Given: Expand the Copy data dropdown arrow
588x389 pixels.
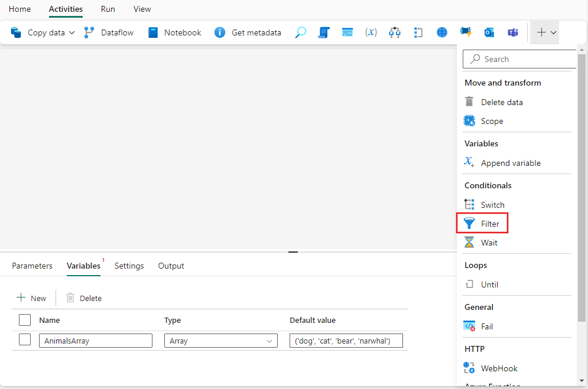Looking at the screenshot, I should click(72, 32).
